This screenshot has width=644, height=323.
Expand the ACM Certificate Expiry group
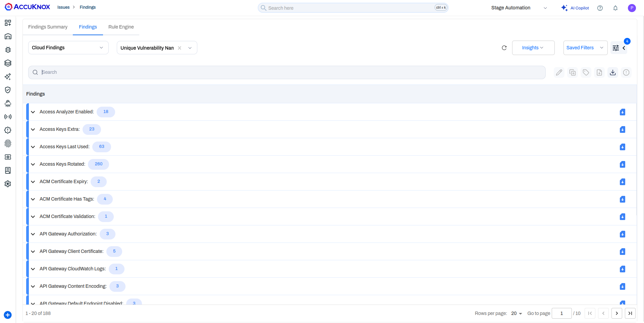coord(33,182)
